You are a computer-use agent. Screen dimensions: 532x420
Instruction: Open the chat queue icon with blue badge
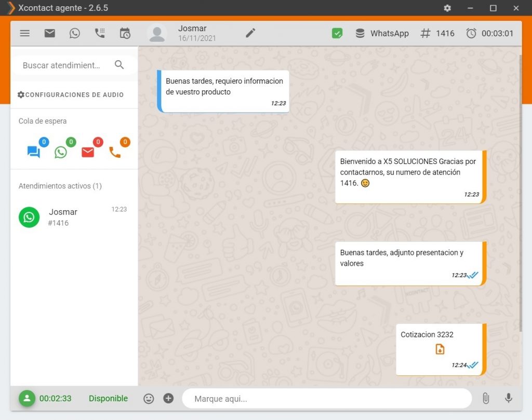pyautogui.click(x=34, y=152)
